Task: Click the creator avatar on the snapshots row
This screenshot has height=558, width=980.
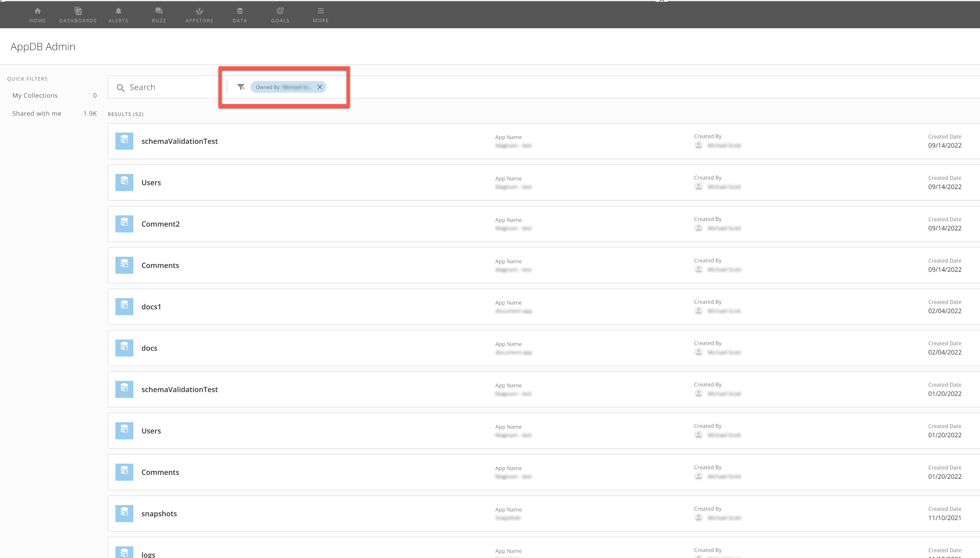Action: coord(698,518)
